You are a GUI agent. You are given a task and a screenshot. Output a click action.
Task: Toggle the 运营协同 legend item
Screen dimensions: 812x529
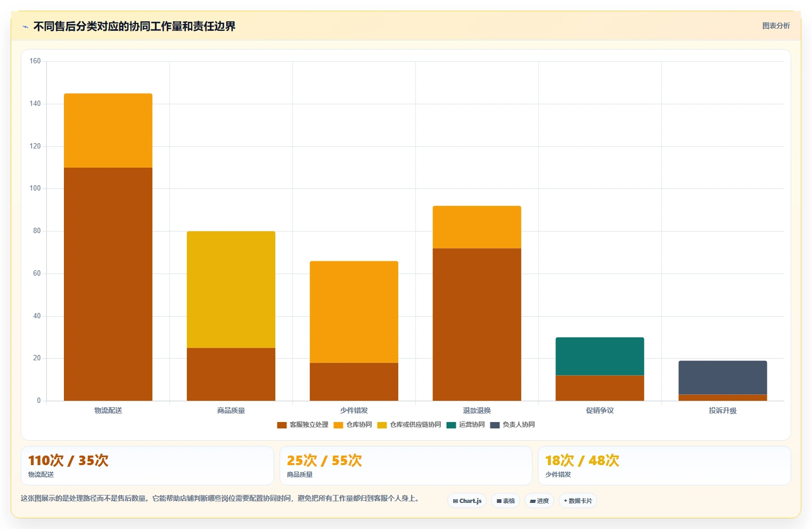pos(465,425)
